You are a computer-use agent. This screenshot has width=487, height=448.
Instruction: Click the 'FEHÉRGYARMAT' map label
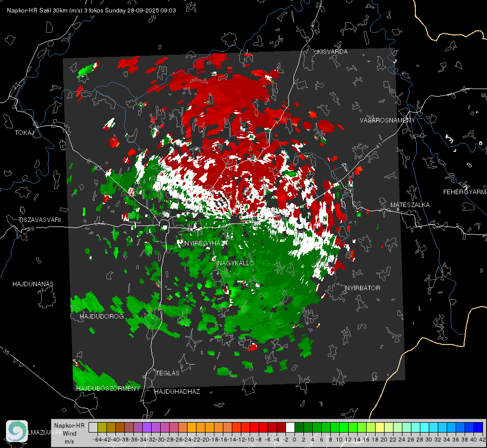click(x=465, y=192)
